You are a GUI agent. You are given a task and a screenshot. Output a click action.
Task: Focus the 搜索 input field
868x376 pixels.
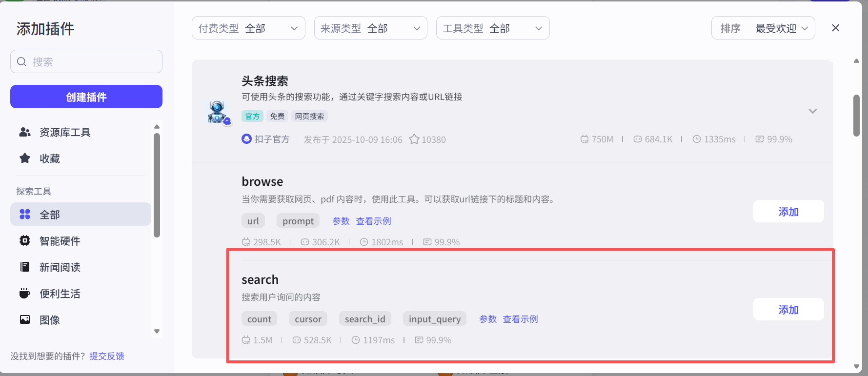[x=86, y=61]
